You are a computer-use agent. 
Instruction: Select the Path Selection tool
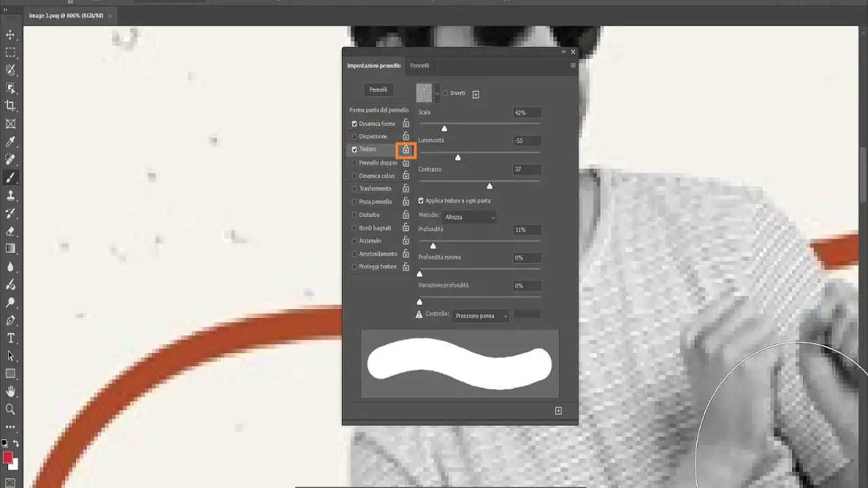10,355
